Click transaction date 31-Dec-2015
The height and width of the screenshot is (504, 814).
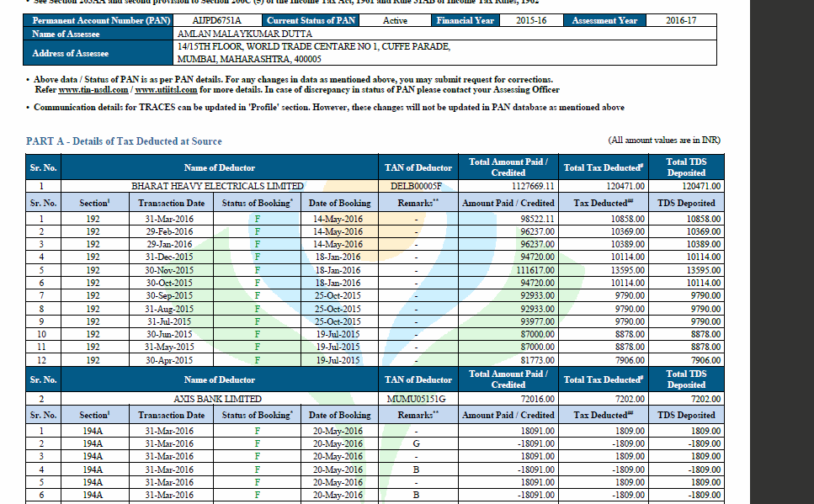(169, 257)
